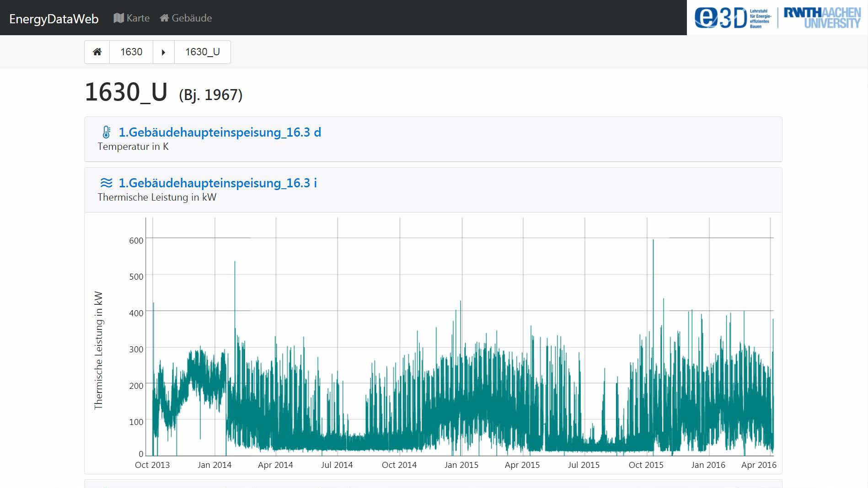Image resolution: width=868 pixels, height=488 pixels.
Task: Click the rotated y-axis title of the chart
Action: tap(99, 350)
